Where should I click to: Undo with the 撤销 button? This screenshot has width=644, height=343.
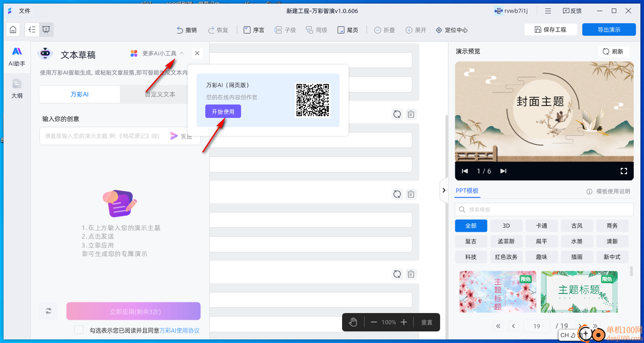(x=186, y=30)
